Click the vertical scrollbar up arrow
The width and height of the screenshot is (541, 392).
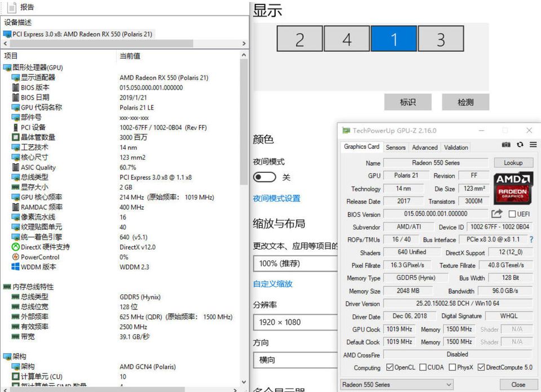click(243, 55)
